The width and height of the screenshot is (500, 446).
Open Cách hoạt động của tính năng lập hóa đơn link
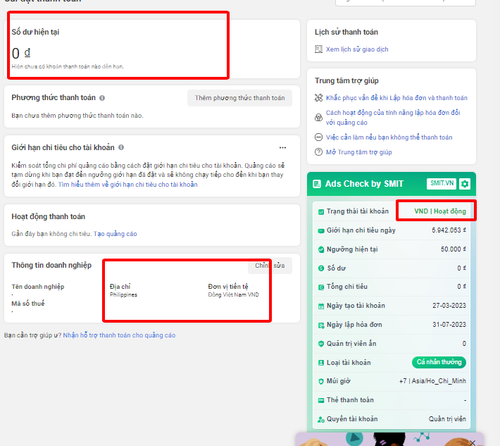coord(393,118)
